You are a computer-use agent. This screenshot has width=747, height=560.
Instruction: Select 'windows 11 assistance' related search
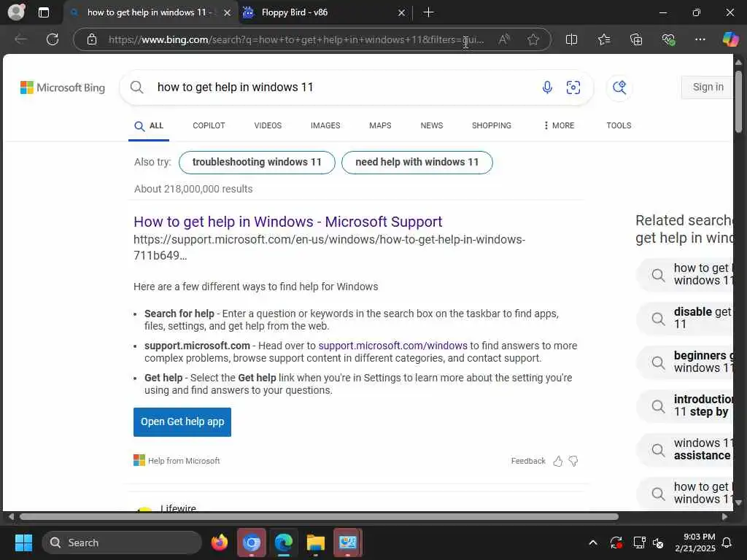click(686, 449)
